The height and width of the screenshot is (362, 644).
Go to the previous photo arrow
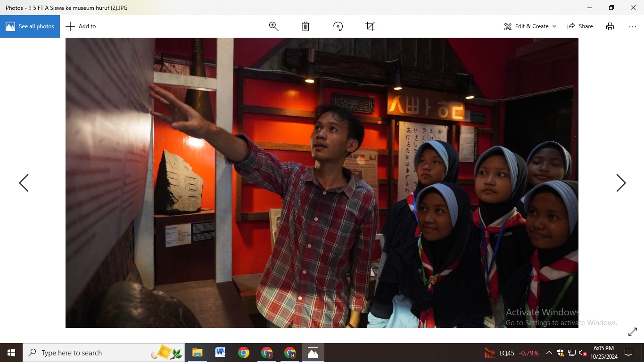(x=24, y=183)
